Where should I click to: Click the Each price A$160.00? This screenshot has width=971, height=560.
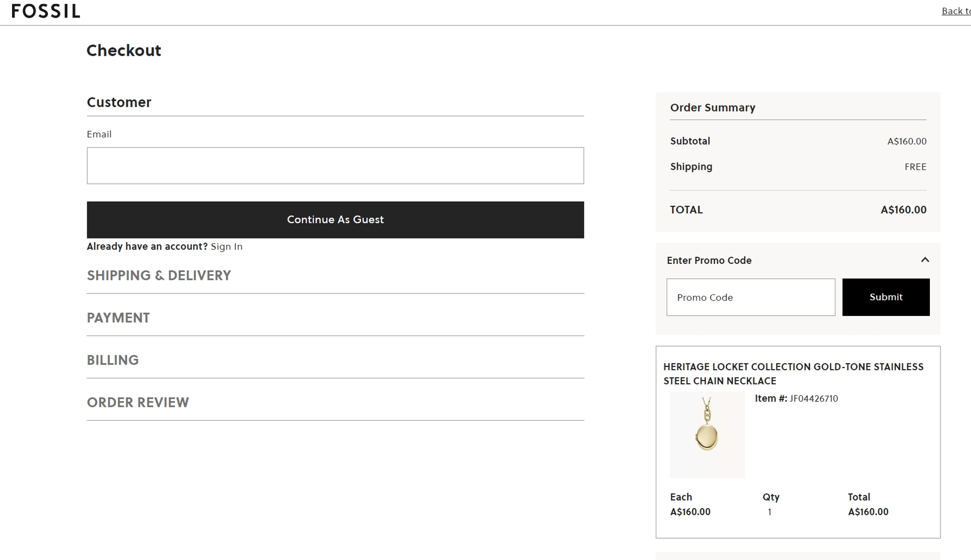(690, 512)
